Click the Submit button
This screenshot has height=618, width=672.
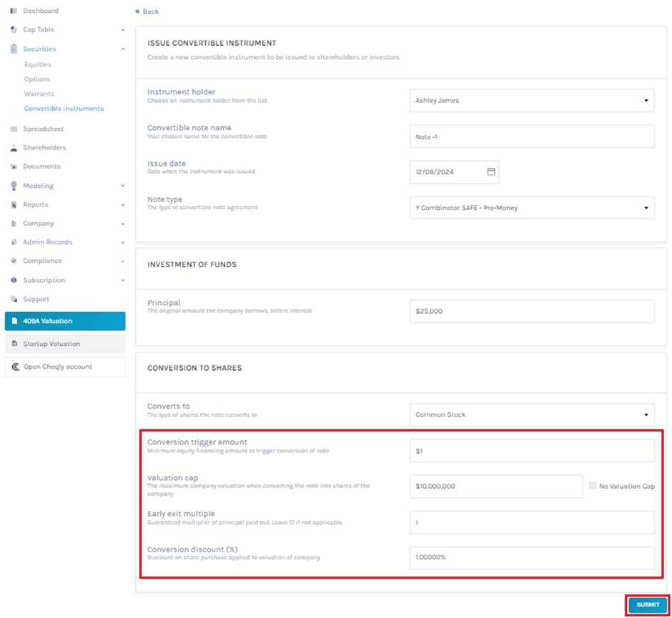pyautogui.click(x=648, y=604)
